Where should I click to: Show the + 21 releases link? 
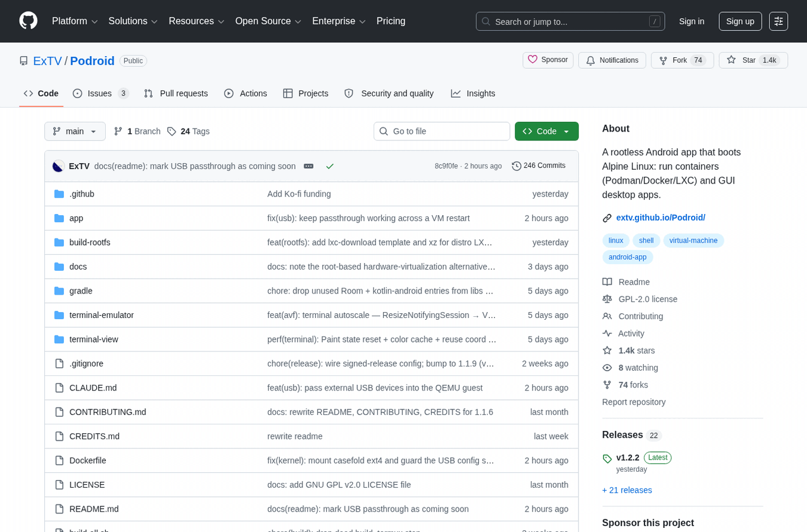click(x=627, y=490)
